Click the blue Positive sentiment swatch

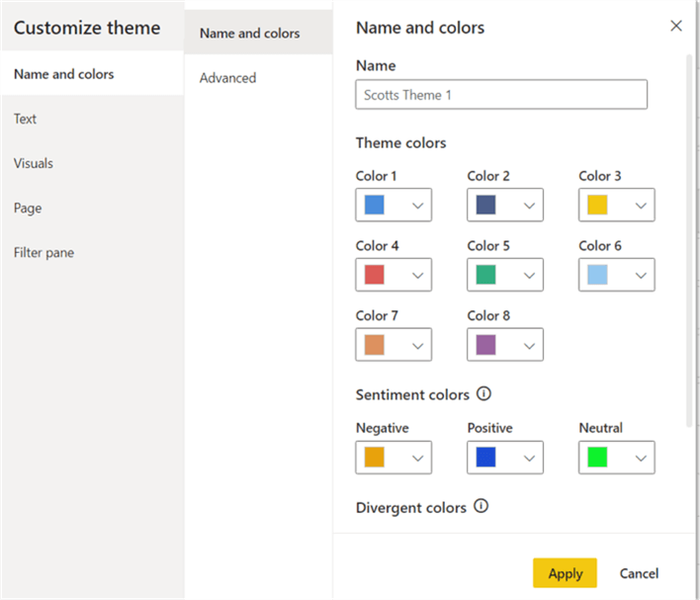pos(485,457)
